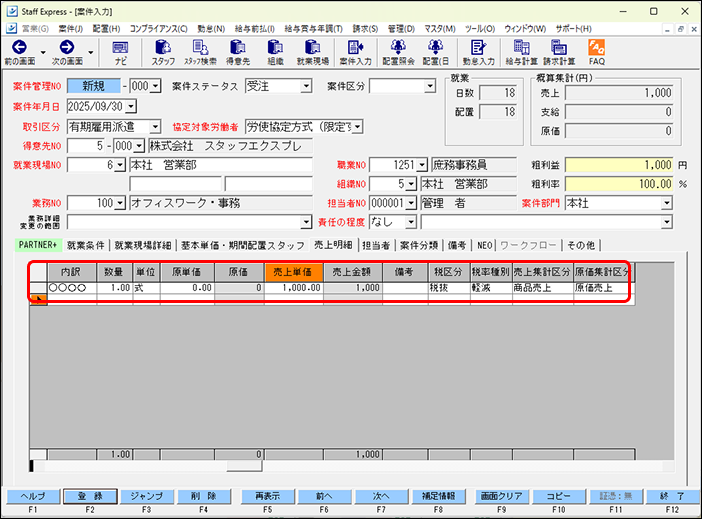The height and width of the screenshot is (519, 702).
Task: Open the コンプライアンス(C) menu
Action: 158,29
